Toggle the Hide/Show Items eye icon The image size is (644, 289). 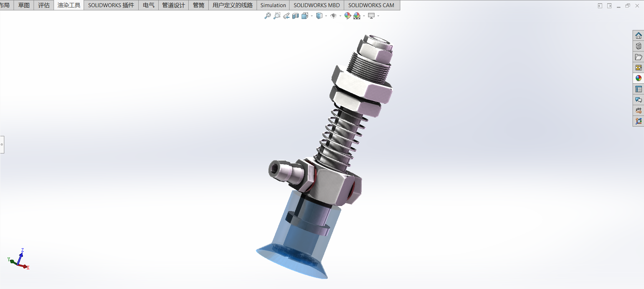click(x=333, y=16)
